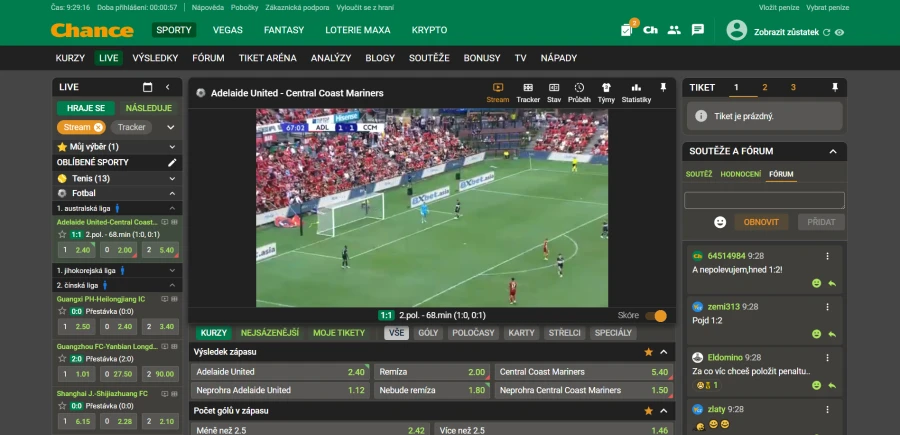900x435 pixels.
Task: Remove the Stream filter chip
Action: tap(98, 127)
